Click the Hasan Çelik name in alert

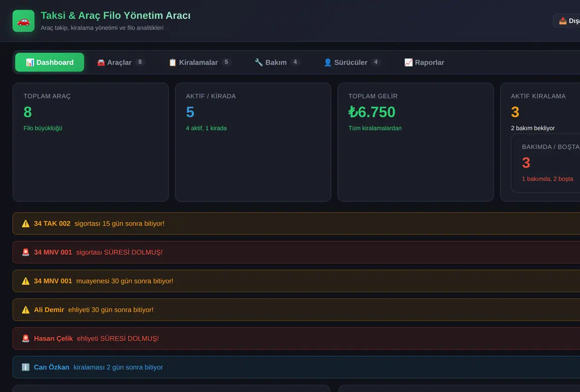point(53,338)
